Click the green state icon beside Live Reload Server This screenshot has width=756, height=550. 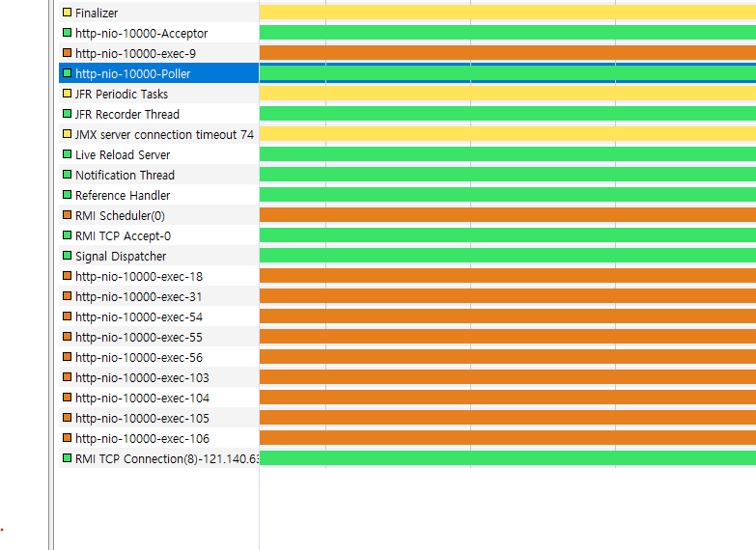tap(67, 153)
